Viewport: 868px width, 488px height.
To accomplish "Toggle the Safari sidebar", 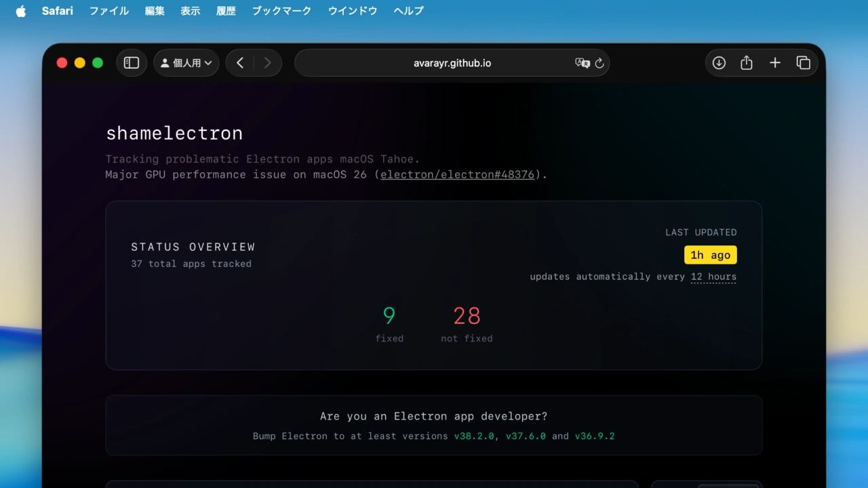I will tap(131, 62).
